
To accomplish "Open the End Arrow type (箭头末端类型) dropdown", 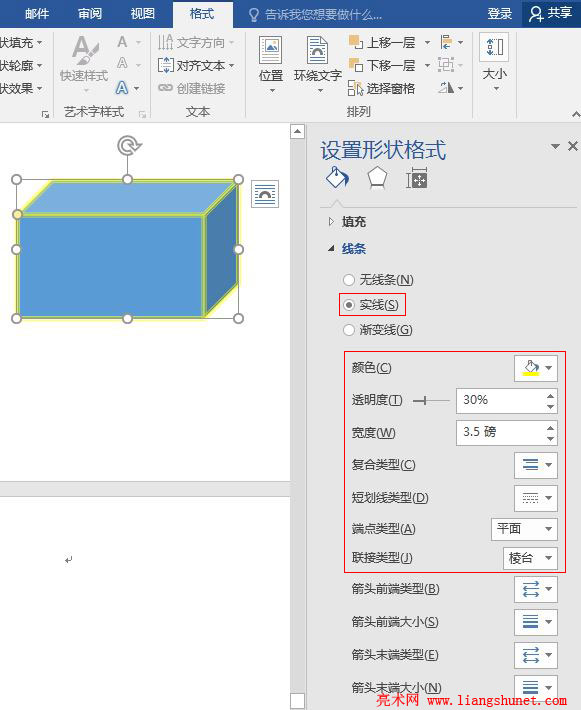I will point(536,655).
